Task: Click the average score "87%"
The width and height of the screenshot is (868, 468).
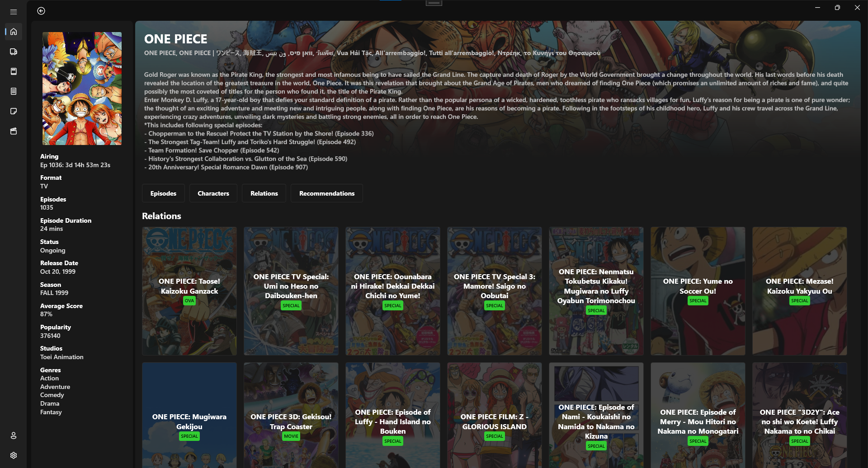Action: [x=46, y=314]
